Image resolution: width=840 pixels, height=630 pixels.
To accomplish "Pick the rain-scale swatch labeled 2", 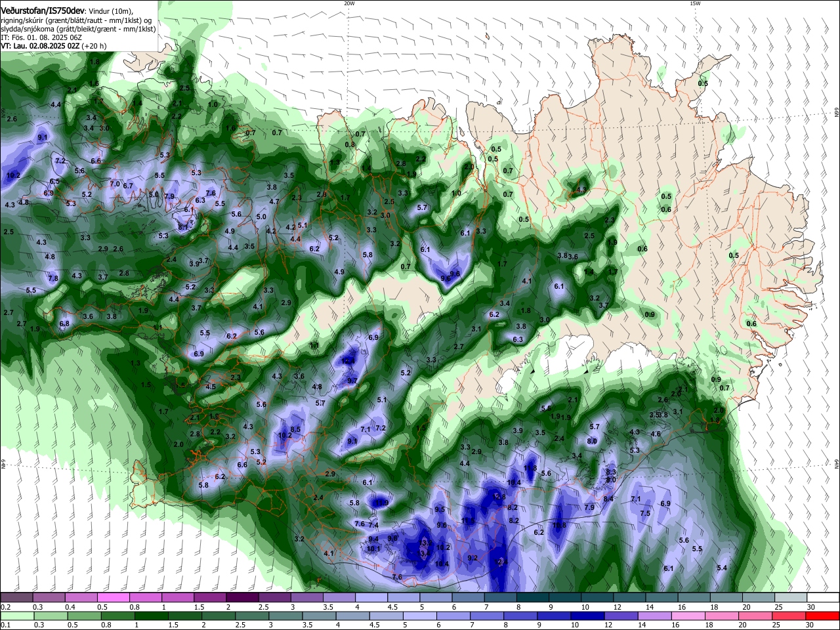I will 219,616.
